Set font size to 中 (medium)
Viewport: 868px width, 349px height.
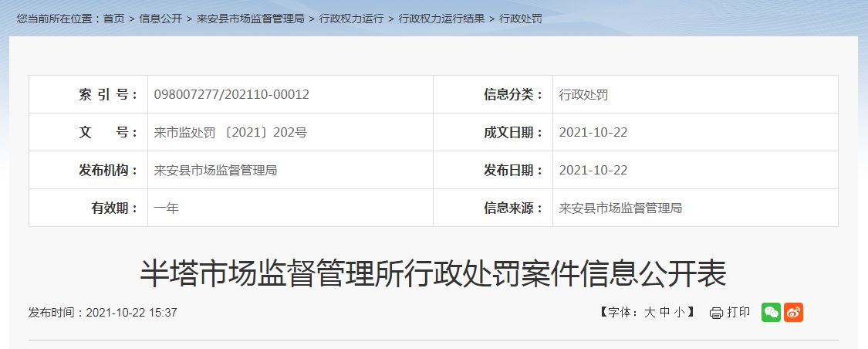point(665,313)
